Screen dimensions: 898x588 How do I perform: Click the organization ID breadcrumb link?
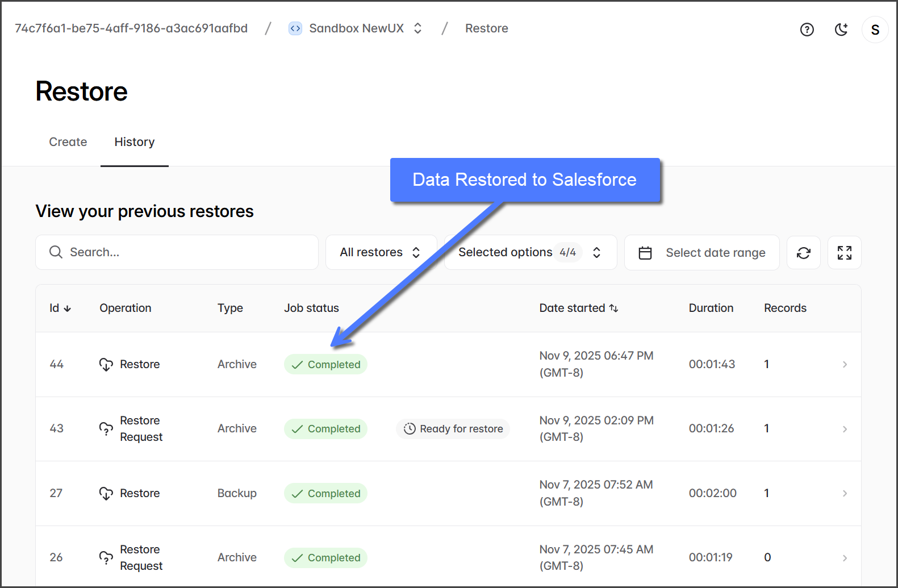coord(131,28)
